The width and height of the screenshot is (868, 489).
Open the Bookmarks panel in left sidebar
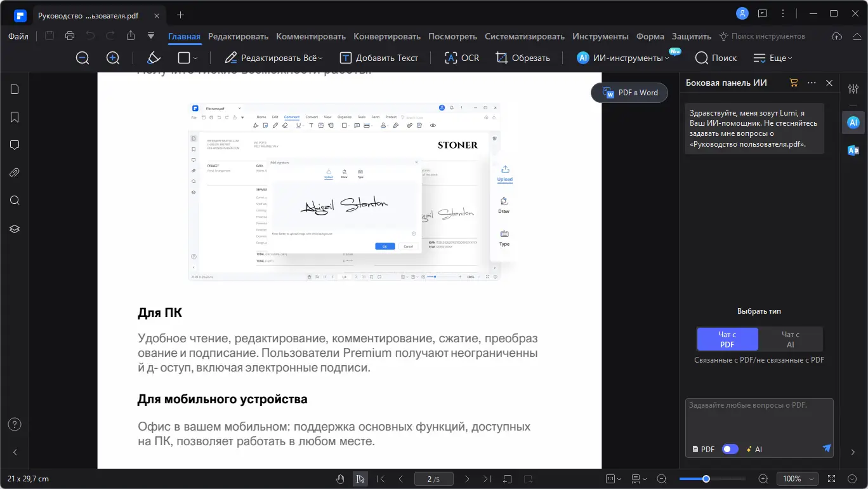[14, 117]
